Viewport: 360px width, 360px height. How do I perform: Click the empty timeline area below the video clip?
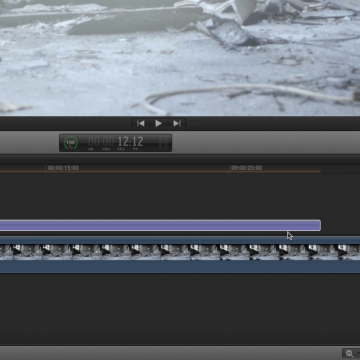click(x=180, y=308)
